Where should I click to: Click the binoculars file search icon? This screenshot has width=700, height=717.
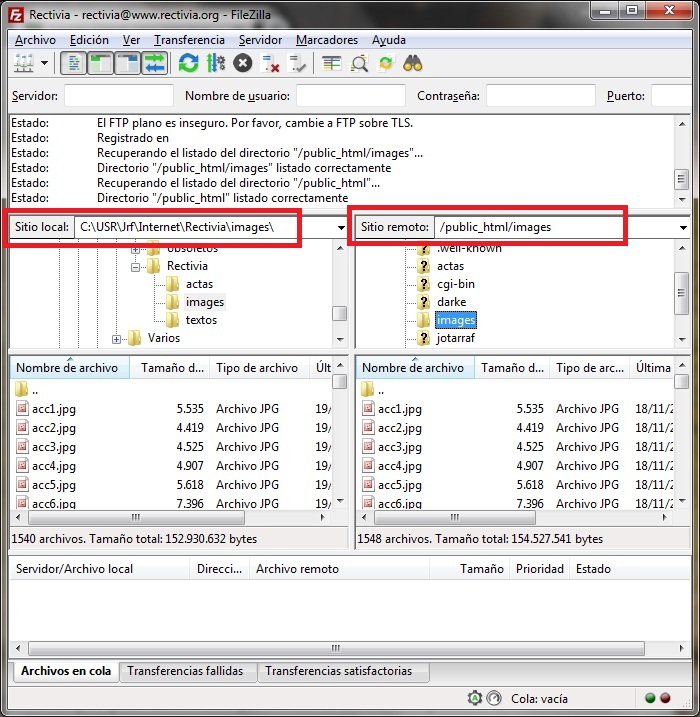[413, 63]
